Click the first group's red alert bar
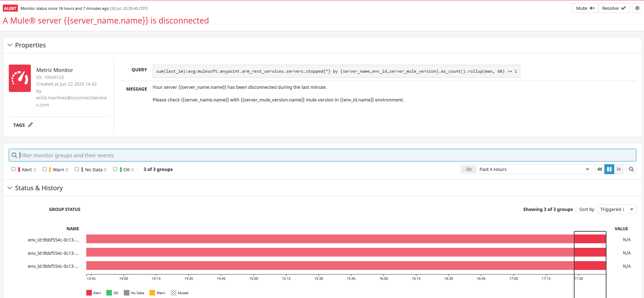Screen dimensions: 644x298 pyautogui.click(x=330, y=239)
